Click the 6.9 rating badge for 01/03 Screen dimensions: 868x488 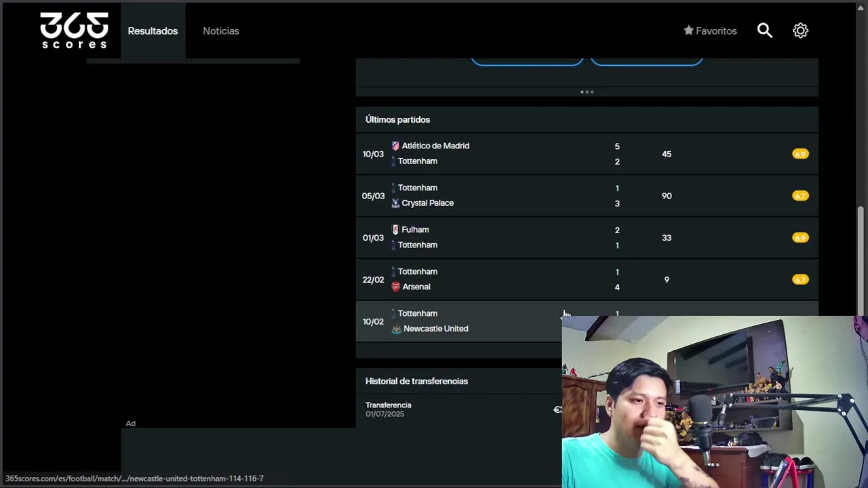point(800,238)
